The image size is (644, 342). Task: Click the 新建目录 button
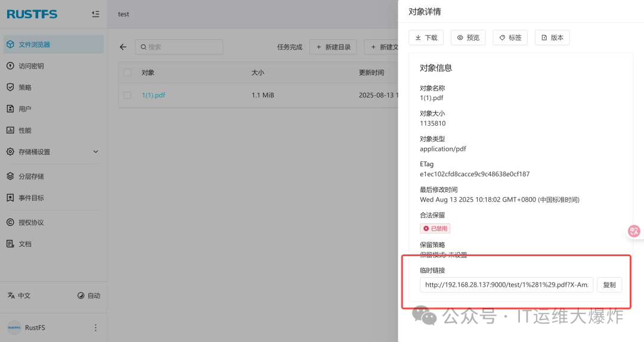[x=333, y=47]
